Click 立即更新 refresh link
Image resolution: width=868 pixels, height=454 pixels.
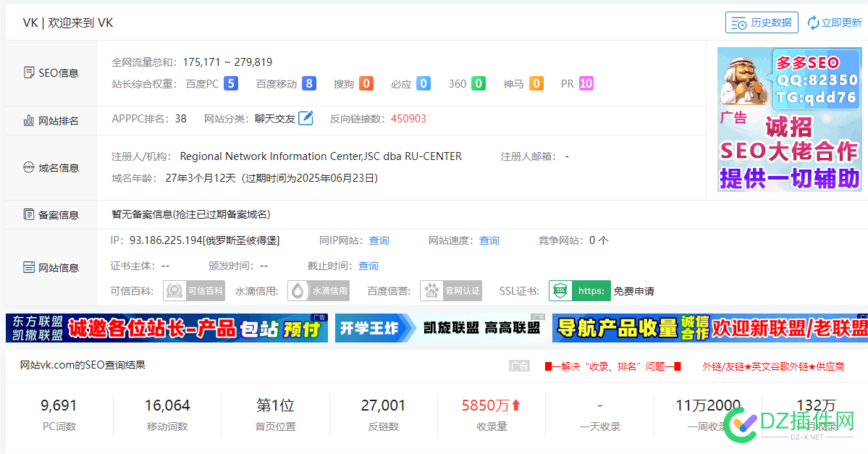pyautogui.click(x=841, y=22)
